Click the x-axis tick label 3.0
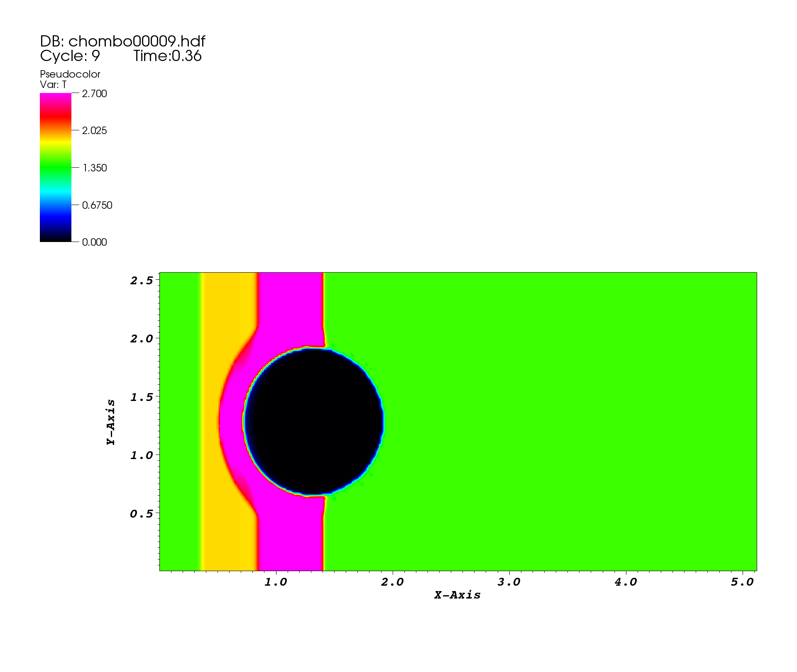Viewport: 797px width, 672px height. (x=509, y=582)
